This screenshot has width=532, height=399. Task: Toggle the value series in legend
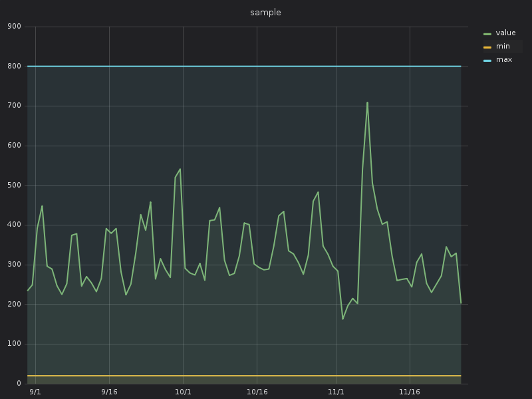[505, 33]
